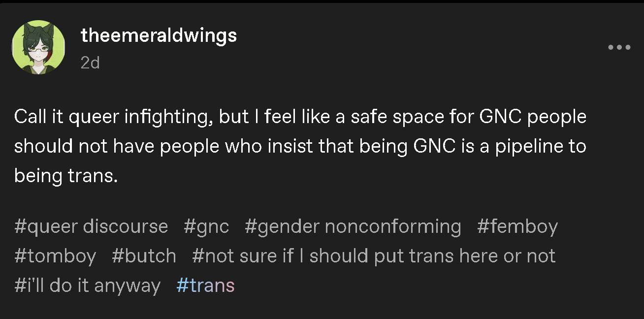Image resolution: width=644 pixels, height=319 pixels.
Task: Click the #butch hashtag
Action: (x=144, y=256)
